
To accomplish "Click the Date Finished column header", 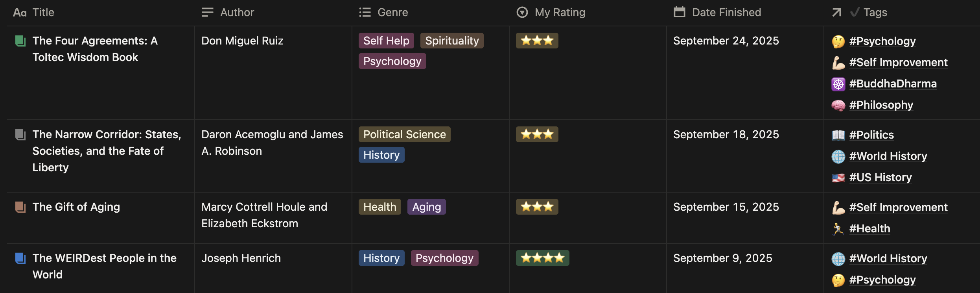I will 726,13.
